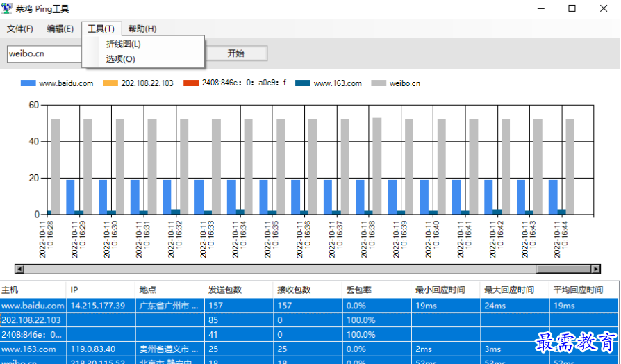The width and height of the screenshot is (621, 364).
Task: Open the 帮助(H) menu
Action: point(142,29)
